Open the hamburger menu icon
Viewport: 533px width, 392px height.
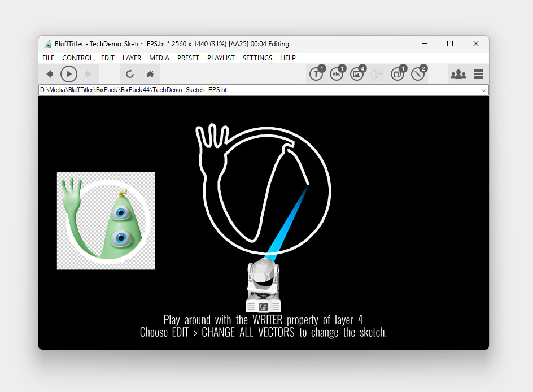(x=479, y=74)
